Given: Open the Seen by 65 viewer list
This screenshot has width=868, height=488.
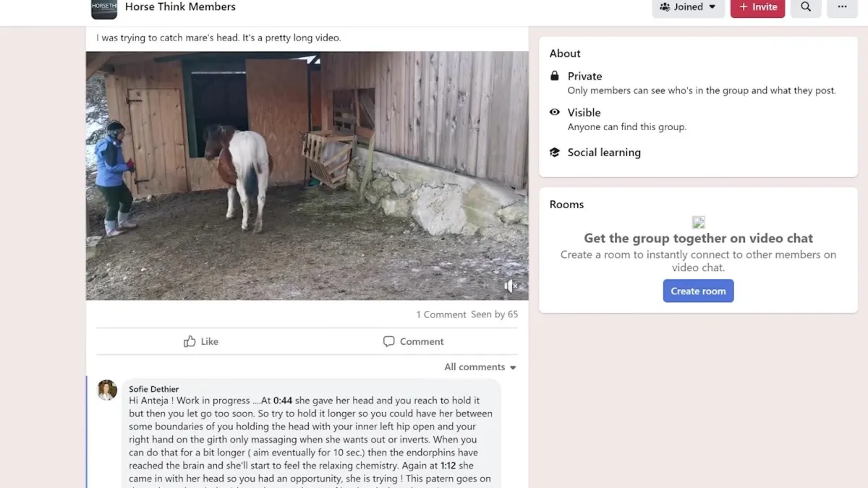Looking at the screenshot, I should click(x=495, y=314).
